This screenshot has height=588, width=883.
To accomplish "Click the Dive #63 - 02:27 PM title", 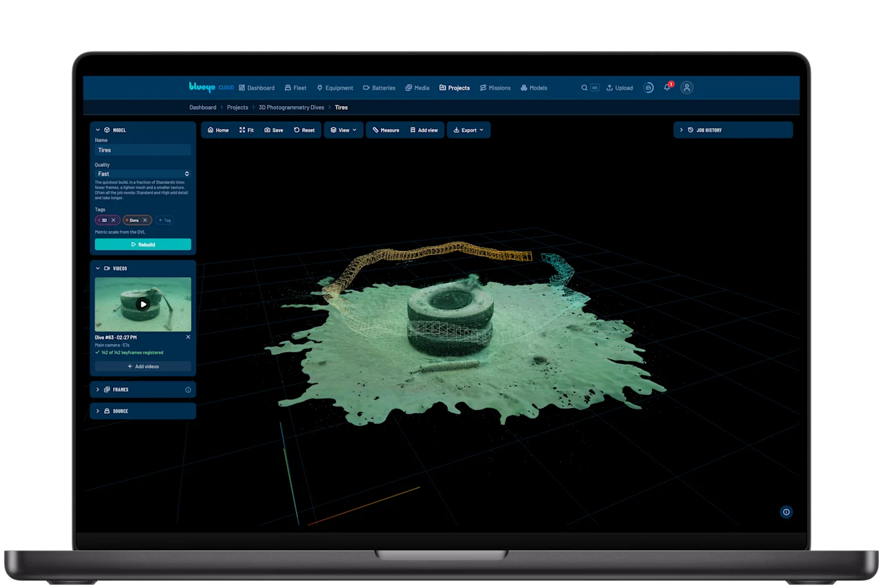I will 115,337.
